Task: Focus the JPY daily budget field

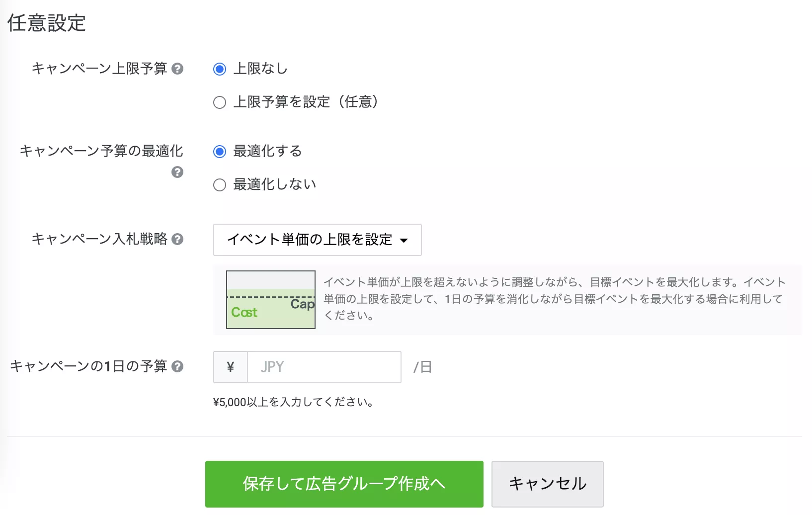Action: pos(324,367)
